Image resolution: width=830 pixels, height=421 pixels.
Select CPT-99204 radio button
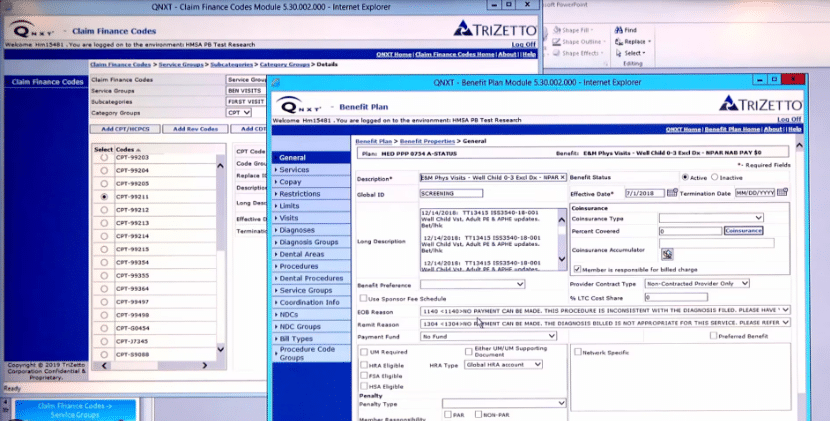[104, 171]
